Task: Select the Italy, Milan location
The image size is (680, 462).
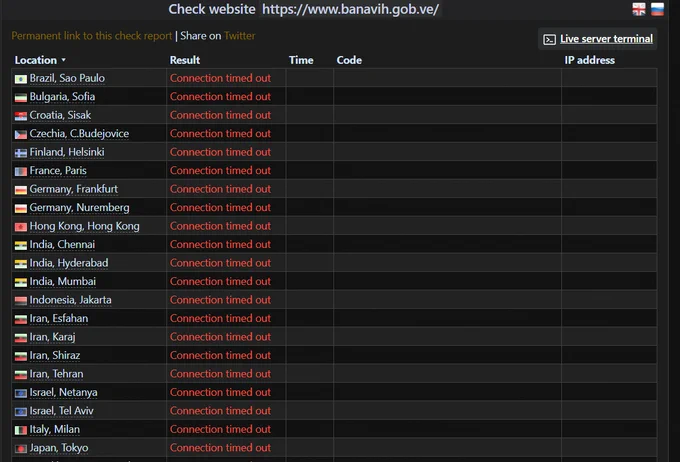Action: click(x=55, y=429)
